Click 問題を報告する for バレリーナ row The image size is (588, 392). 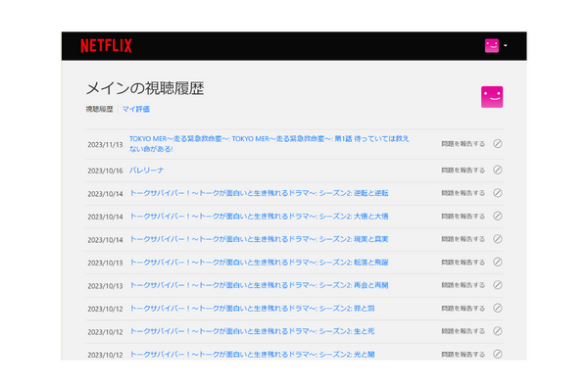coord(463,171)
